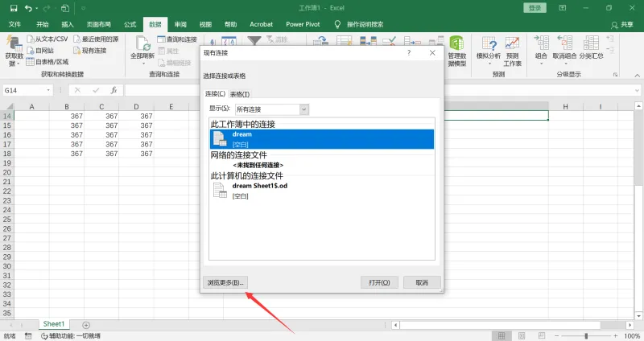Open the Sort dialog (ZA/AZ icon)
This screenshot has height=341, width=644.
229,41
